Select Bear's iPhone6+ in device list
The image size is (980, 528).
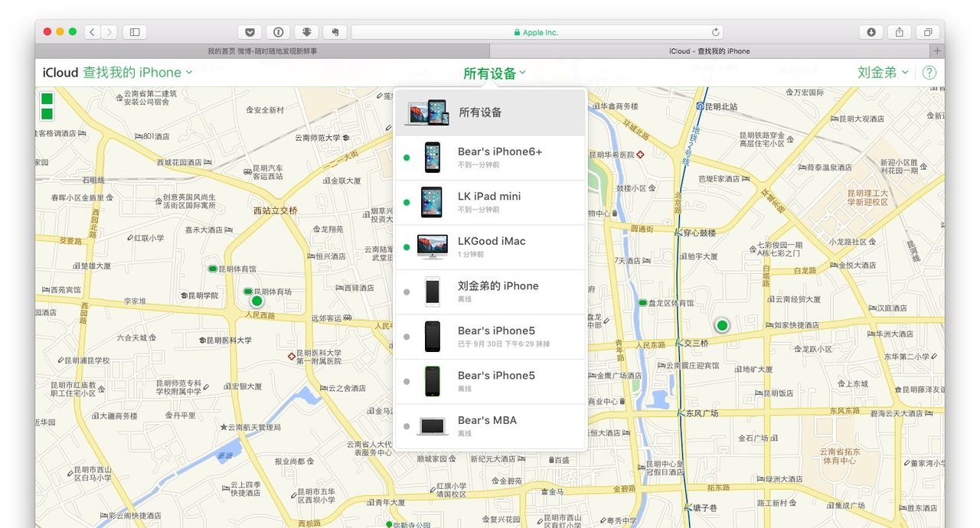click(x=499, y=158)
